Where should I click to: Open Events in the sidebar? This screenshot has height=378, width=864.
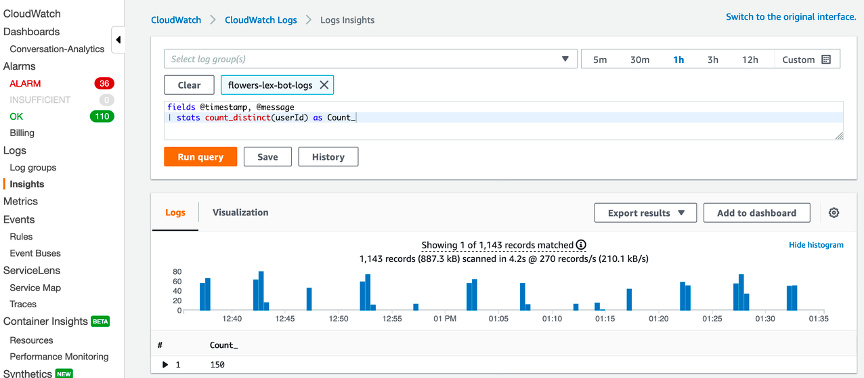tap(19, 219)
